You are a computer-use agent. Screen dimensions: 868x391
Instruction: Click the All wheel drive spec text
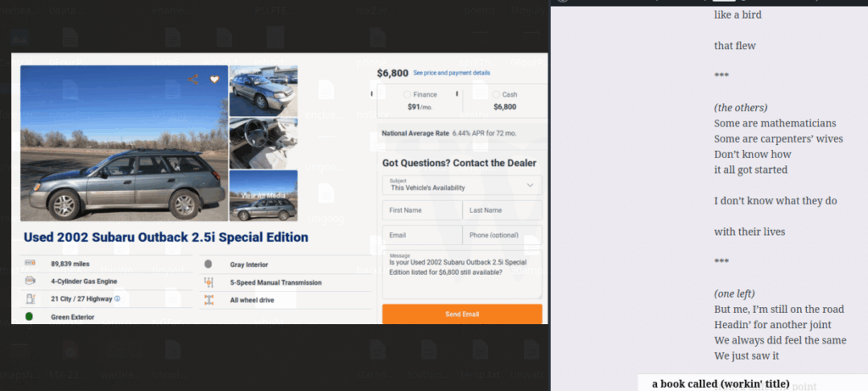pyautogui.click(x=252, y=300)
